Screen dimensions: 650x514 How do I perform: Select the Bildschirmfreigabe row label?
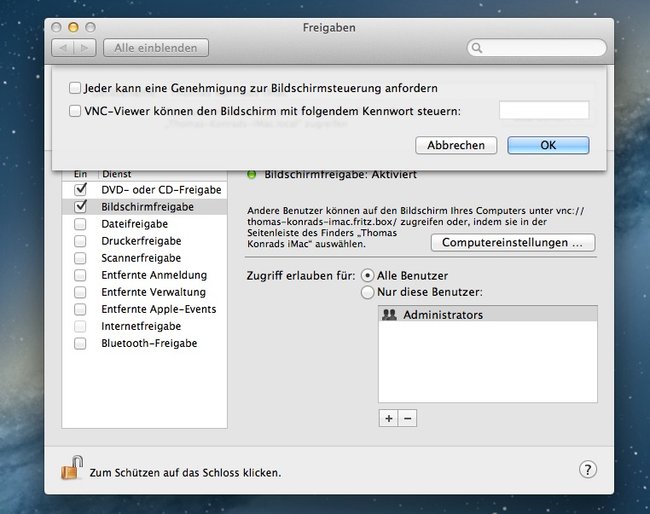tap(148, 207)
